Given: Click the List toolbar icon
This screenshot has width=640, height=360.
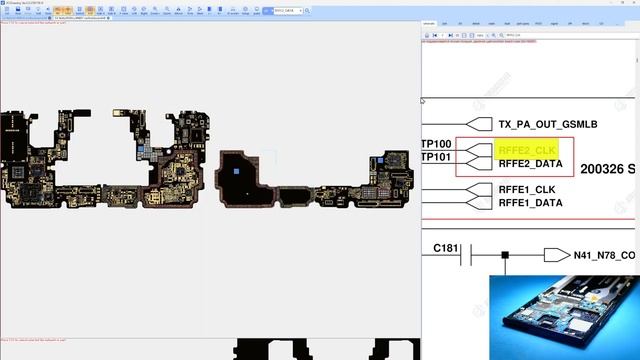Looking at the screenshot, I should [7, 10].
